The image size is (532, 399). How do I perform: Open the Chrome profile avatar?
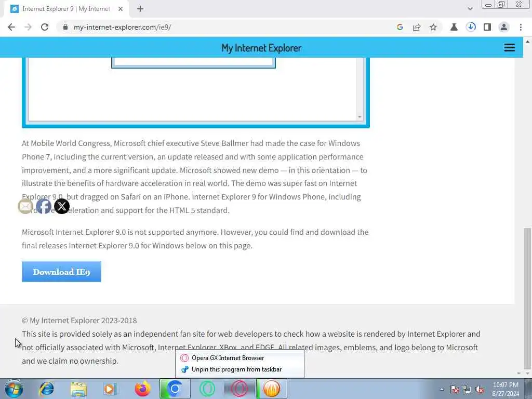[504, 27]
